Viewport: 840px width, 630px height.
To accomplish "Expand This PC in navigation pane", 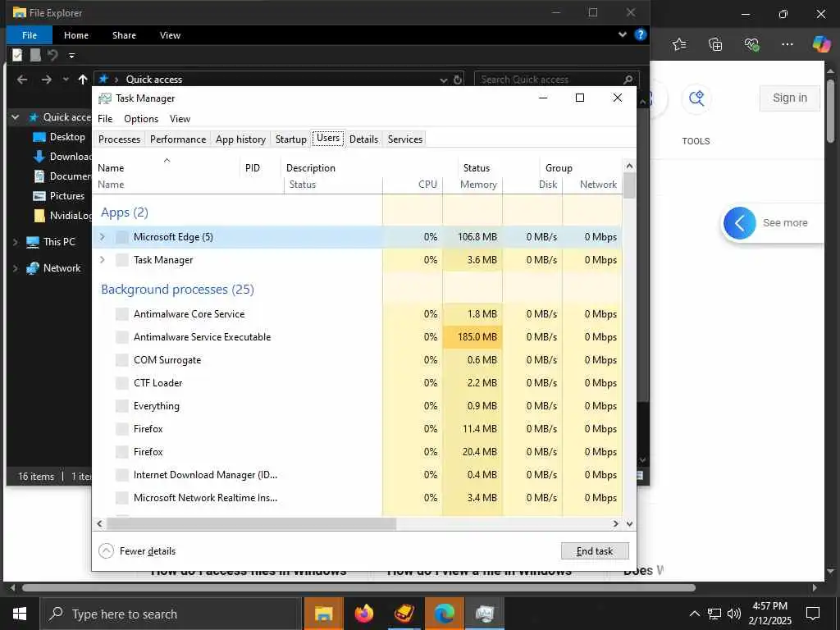I will click(15, 242).
